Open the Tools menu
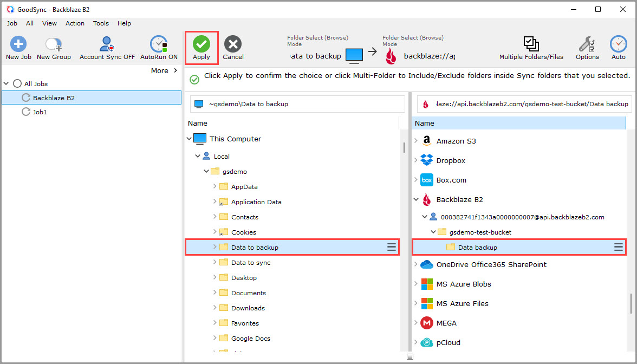This screenshot has height=364, width=637. point(101,23)
